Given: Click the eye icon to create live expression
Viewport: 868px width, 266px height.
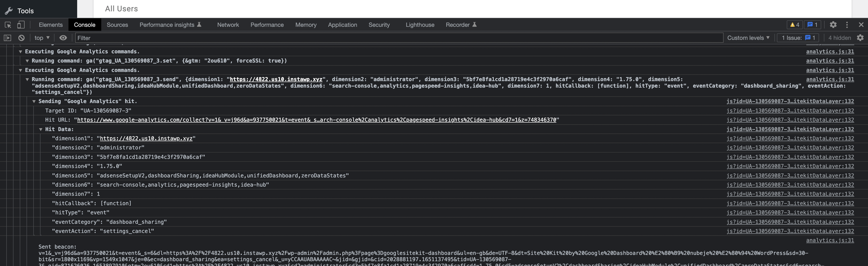Looking at the screenshot, I should coord(63,38).
